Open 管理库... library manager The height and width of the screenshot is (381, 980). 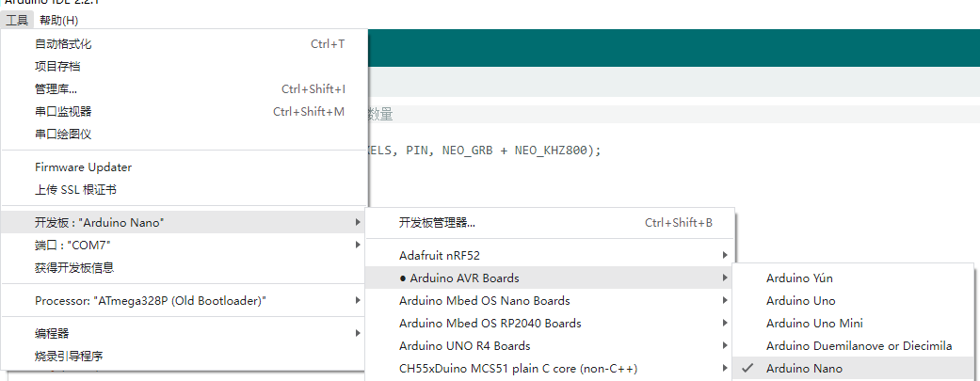[x=184, y=89]
